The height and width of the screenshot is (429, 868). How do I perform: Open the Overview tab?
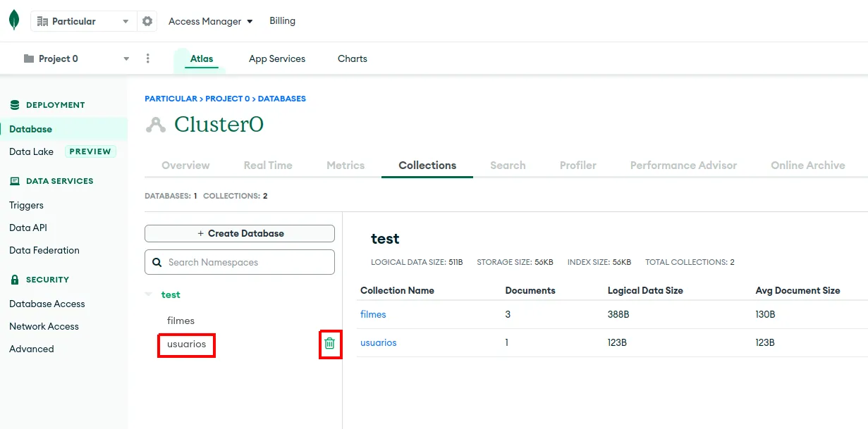click(x=185, y=166)
